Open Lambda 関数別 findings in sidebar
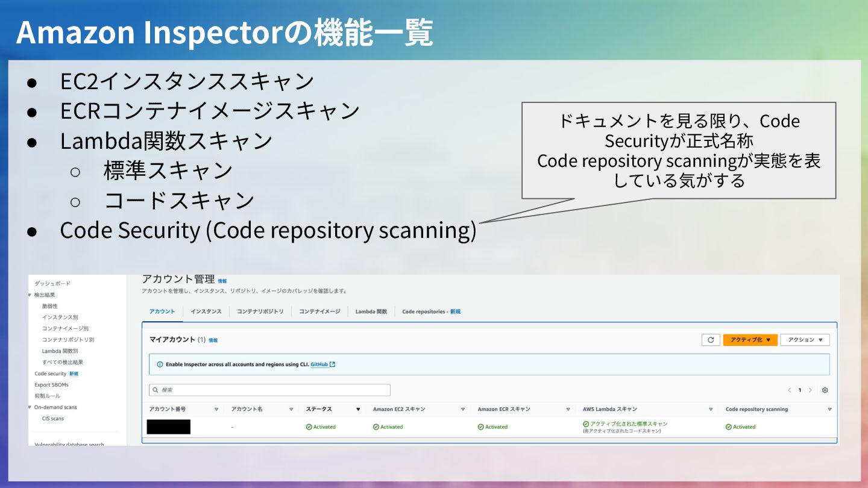 [x=60, y=351]
